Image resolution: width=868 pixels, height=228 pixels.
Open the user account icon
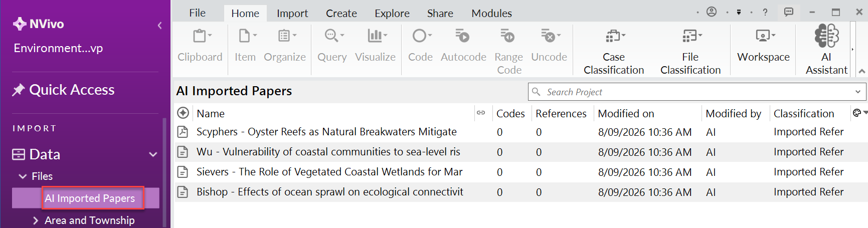coord(712,12)
